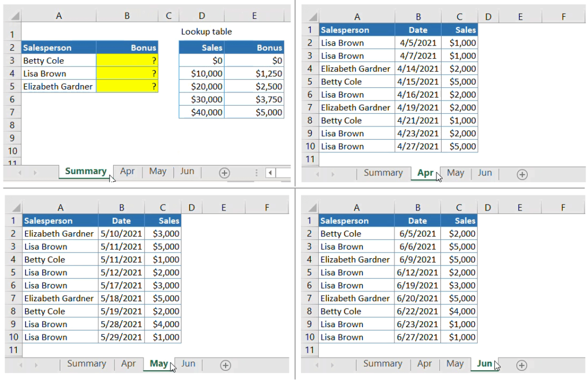Screen dimensions: 588x380
Task: Switch to Jun tab in the May pane
Action: coord(188,363)
